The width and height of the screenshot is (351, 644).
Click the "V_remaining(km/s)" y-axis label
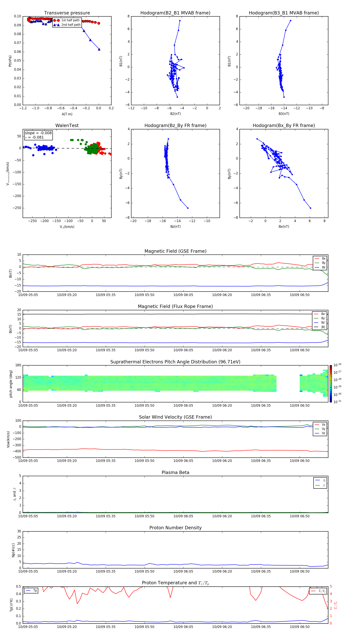(8, 173)
